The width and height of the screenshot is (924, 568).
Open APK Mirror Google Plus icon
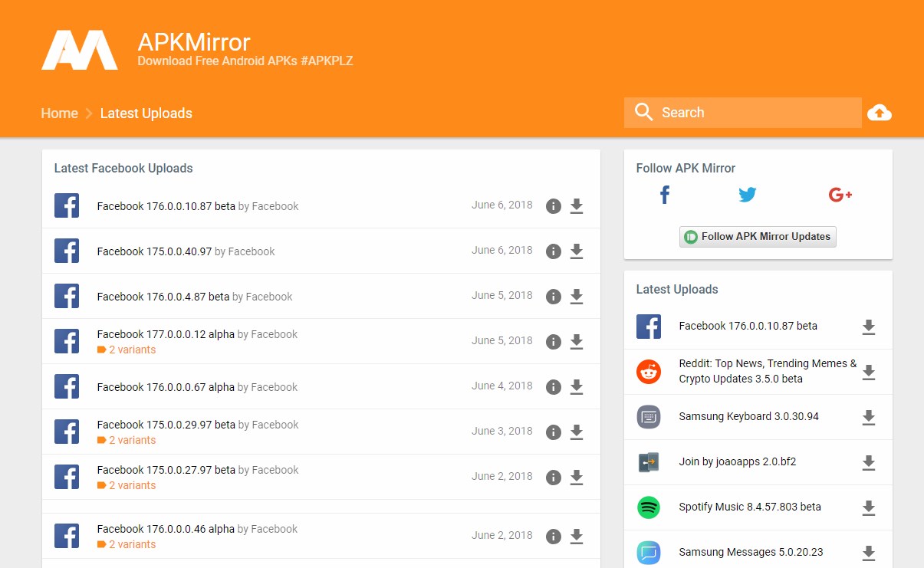(x=840, y=195)
